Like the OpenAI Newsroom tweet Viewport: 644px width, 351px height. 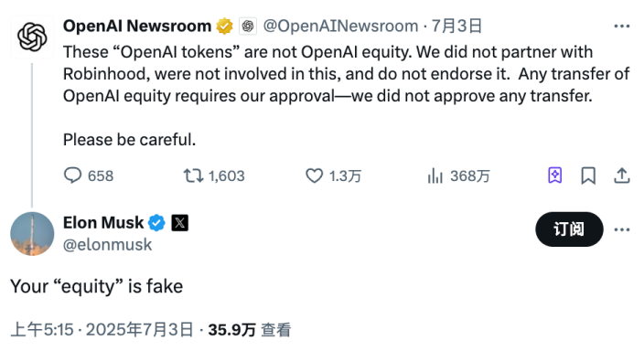pyautogui.click(x=333, y=175)
